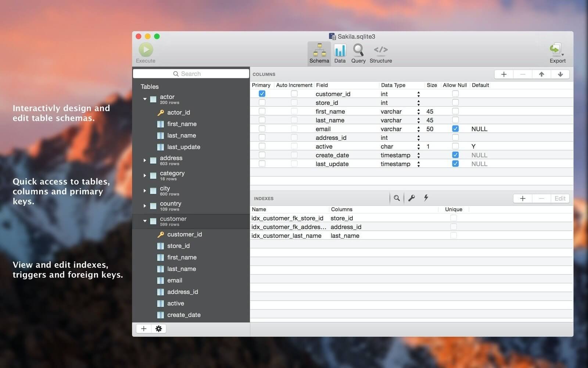The image size is (588, 368).
Task: Open the Structure view
Action: 380,53
